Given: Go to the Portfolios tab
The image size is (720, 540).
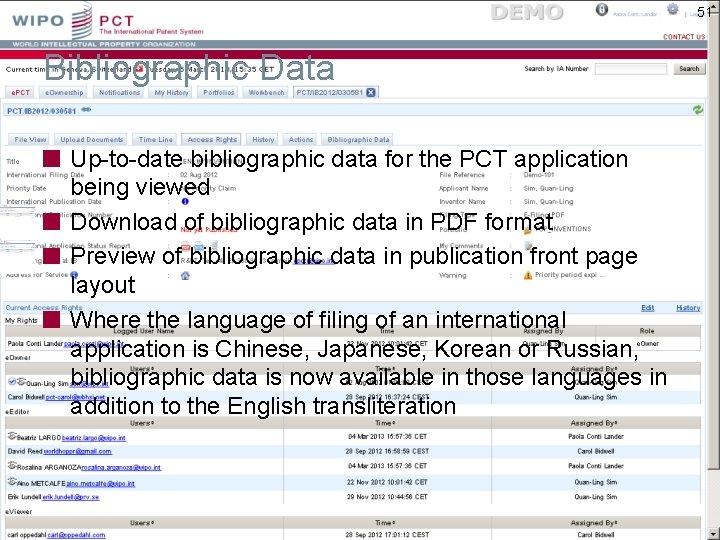Looking at the screenshot, I should click(x=219, y=92).
